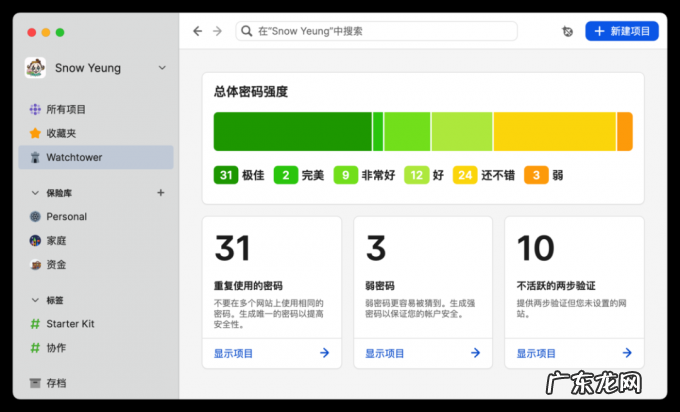Open the 家庭 vault

tap(96, 240)
